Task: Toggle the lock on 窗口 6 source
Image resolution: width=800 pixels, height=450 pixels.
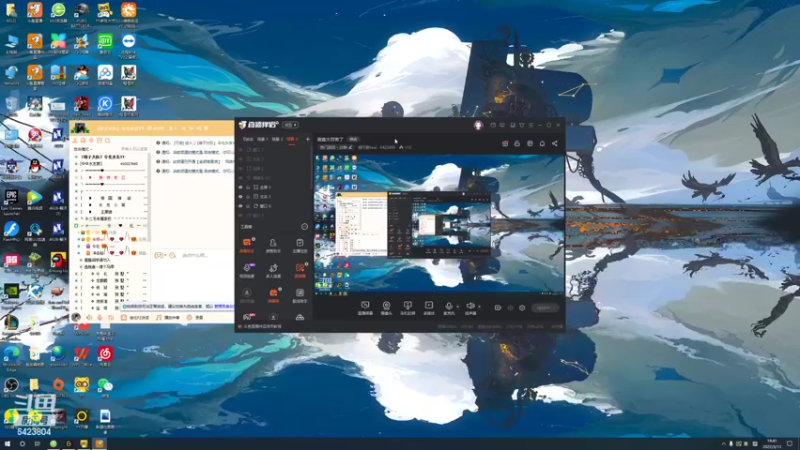Action: [x=248, y=206]
